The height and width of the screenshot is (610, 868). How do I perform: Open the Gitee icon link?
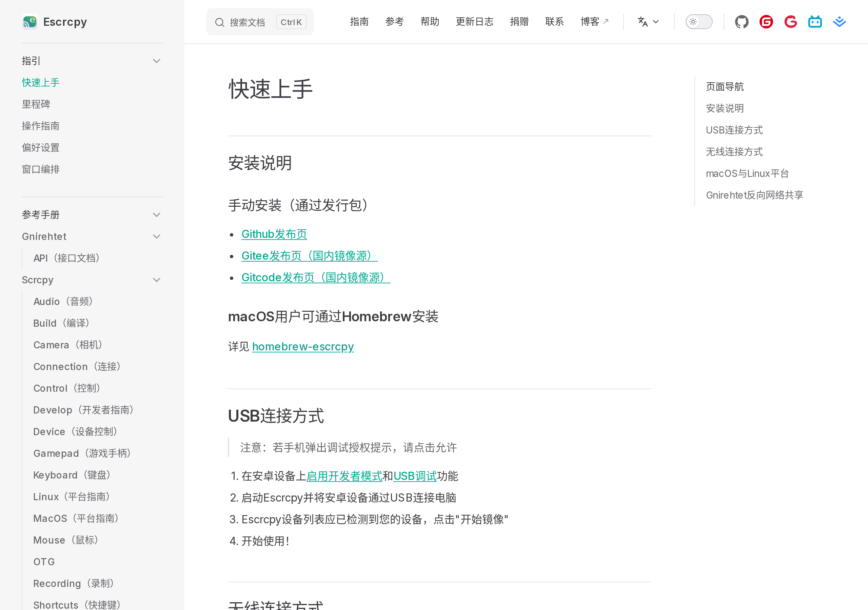click(766, 22)
